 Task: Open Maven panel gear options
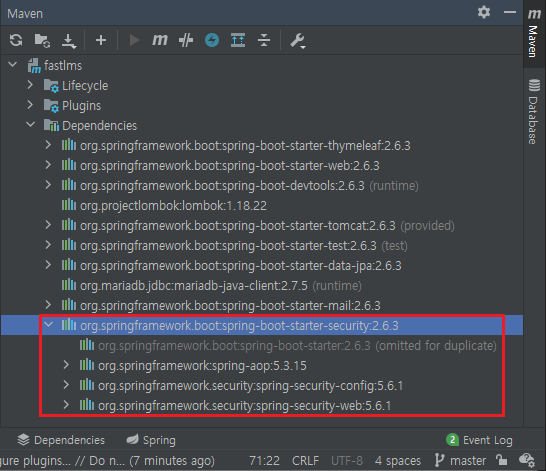pyautogui.click(x=484, y=13)
